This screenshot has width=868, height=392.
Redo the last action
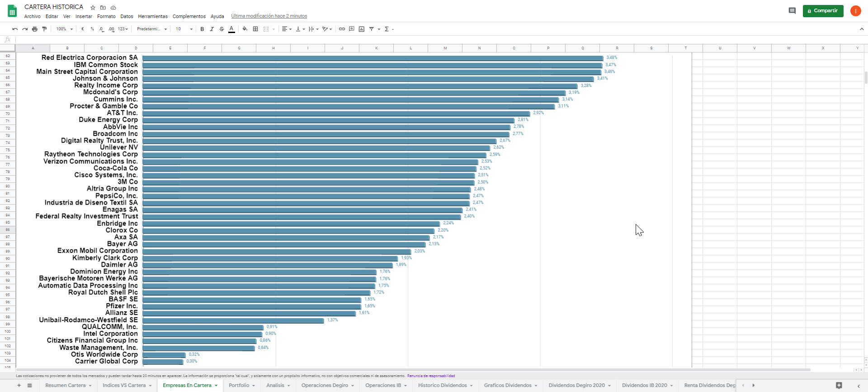pos(25,29)
